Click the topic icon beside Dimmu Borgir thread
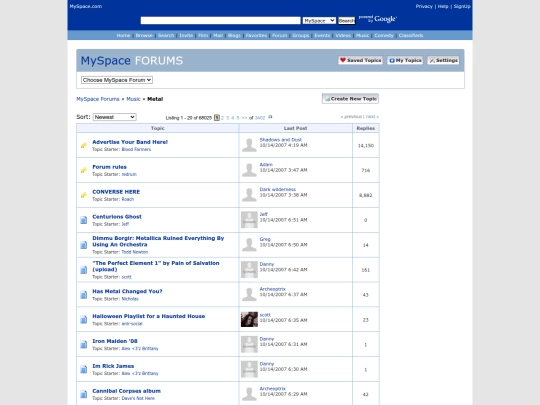 (x=84, y=245)
